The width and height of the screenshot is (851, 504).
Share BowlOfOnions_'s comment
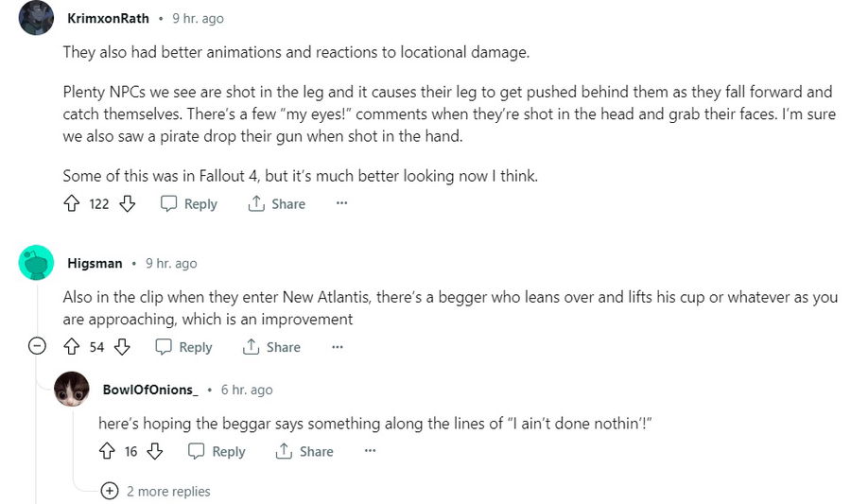[304, 451]
